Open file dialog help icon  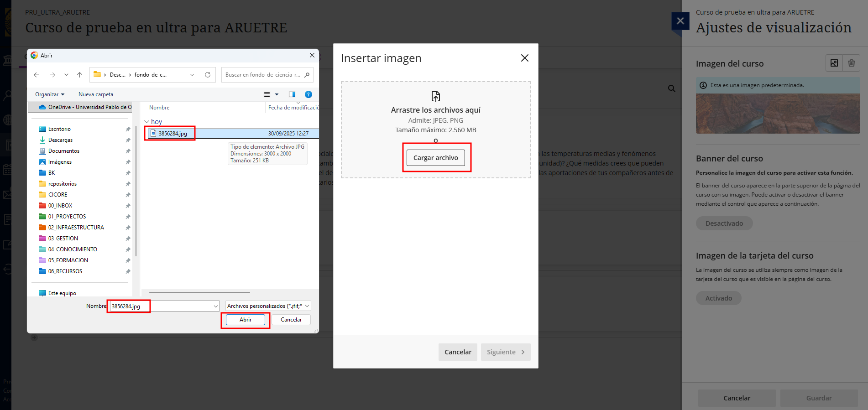coord(309,94)
